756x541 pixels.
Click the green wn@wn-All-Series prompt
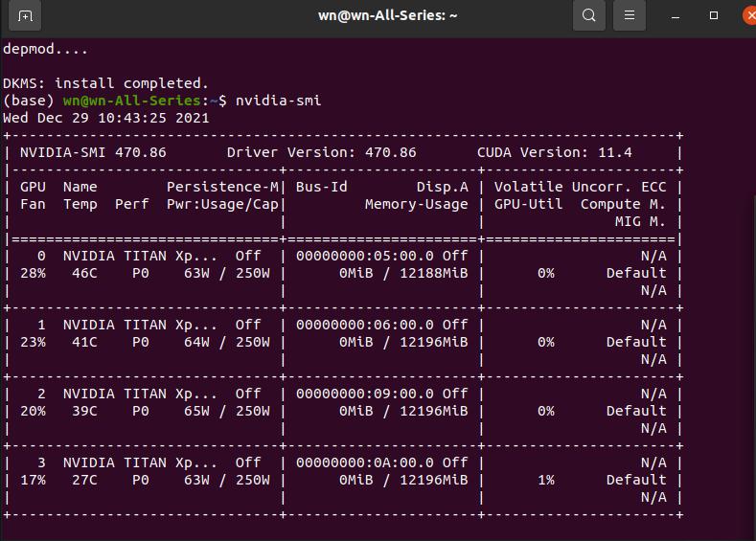pos(131,101)
